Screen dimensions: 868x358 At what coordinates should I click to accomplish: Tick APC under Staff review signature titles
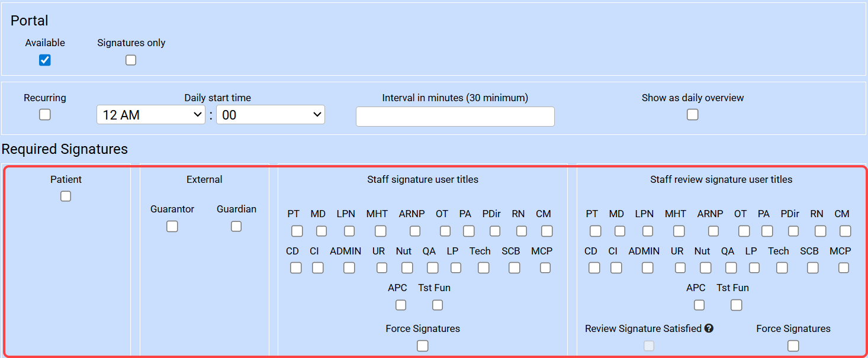[x=699, y=305]
